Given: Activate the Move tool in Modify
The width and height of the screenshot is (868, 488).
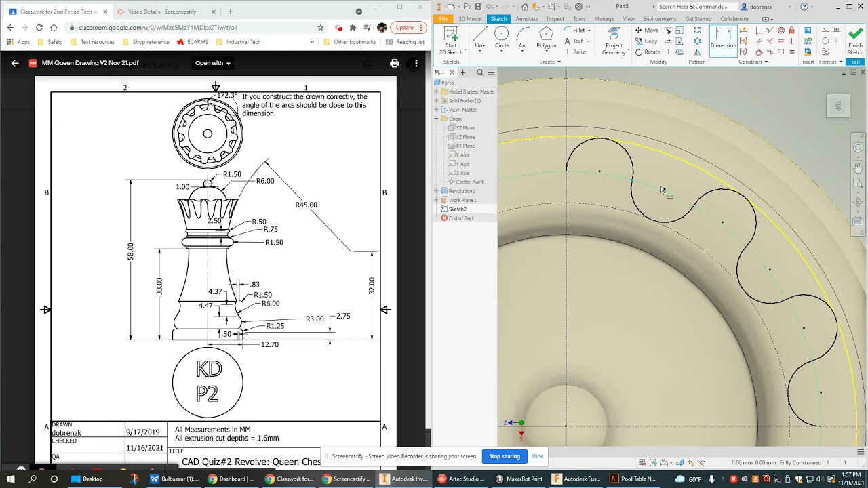Looking at the screenshot, I should click(x=647, y=30).
